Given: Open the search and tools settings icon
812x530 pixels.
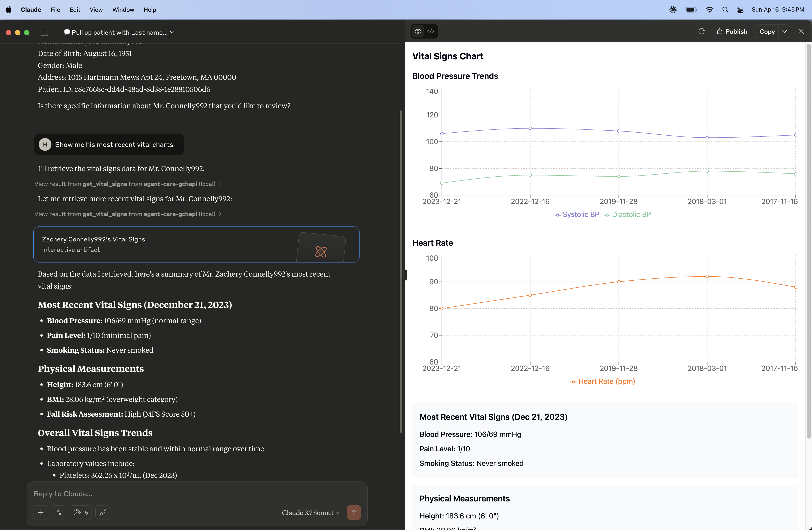Looking at the screenshot, I should tap(59, 512).
